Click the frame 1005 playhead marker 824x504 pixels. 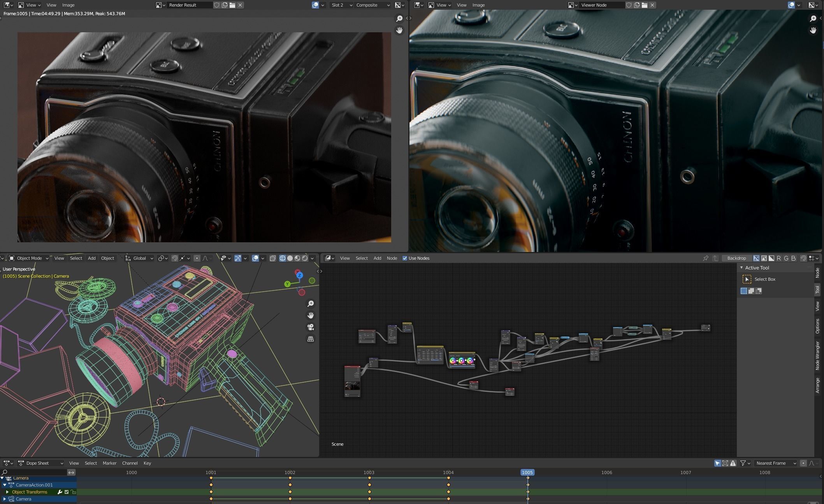point(527,472)
